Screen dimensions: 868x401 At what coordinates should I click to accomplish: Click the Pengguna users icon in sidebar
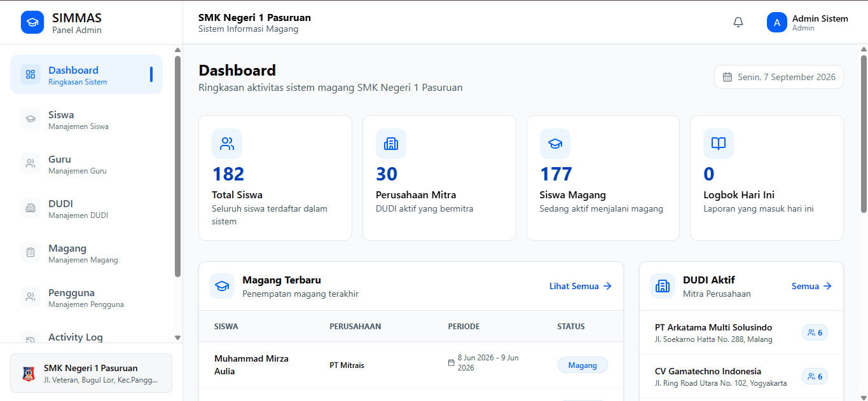point(31,297)
